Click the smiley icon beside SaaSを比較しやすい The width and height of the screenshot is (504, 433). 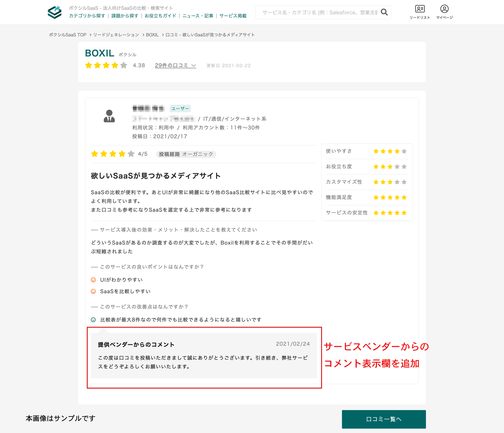(93, 292)
